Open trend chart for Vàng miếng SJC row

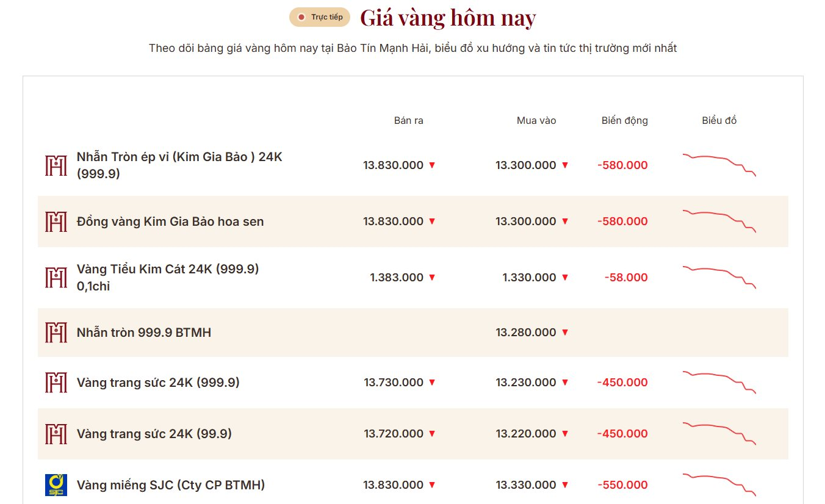tap(719, 484)
